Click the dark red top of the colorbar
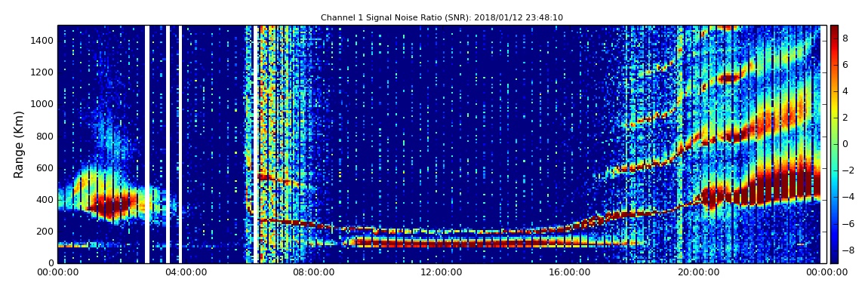Image resolution: width=868 pixels, height=307 pixels. pyautogui.click(x=834, y=30)
